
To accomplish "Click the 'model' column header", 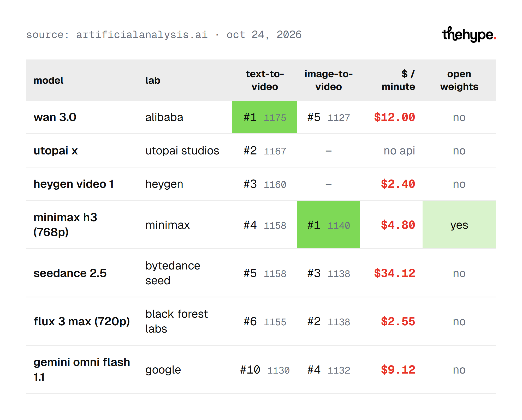I will 49,80.
